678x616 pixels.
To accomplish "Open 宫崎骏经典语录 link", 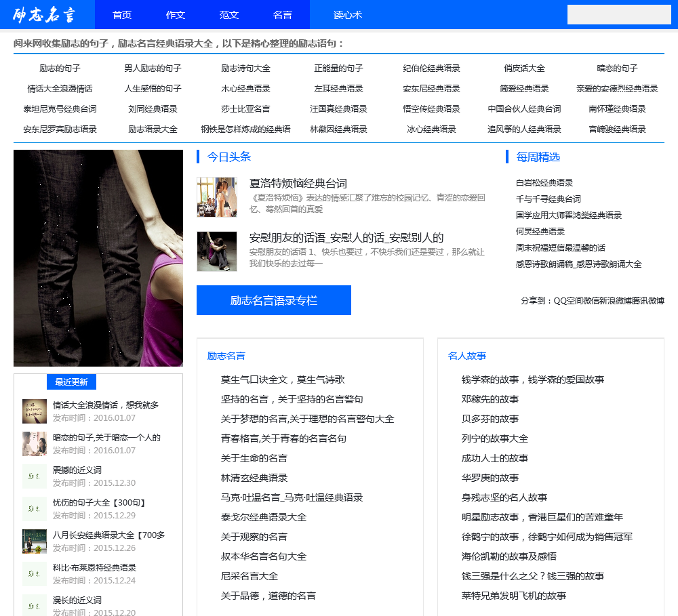I will point(617,129).
